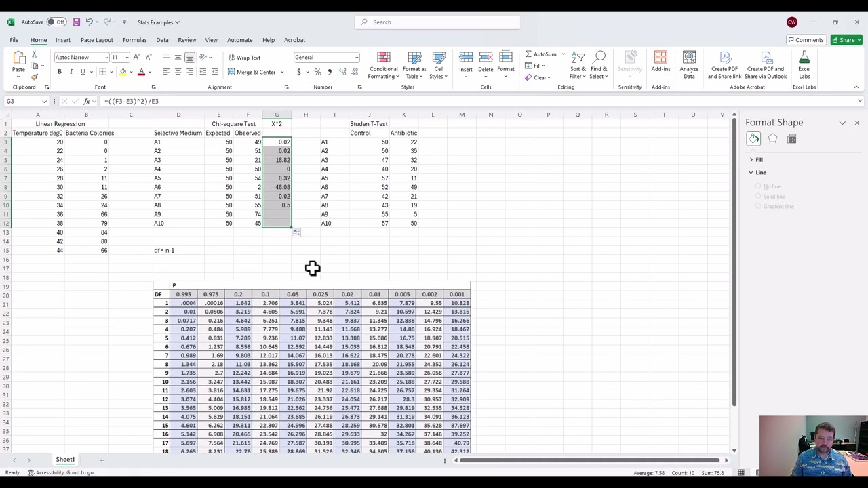Open the General number format dropdown

pos(356,58)
